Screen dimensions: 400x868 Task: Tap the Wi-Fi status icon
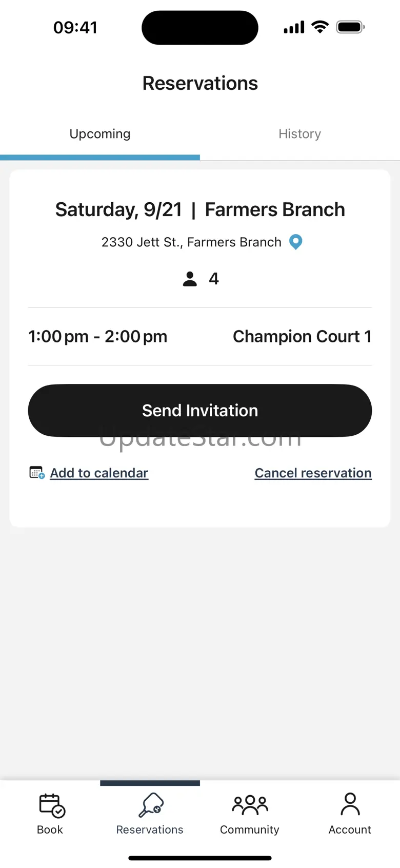320,27
